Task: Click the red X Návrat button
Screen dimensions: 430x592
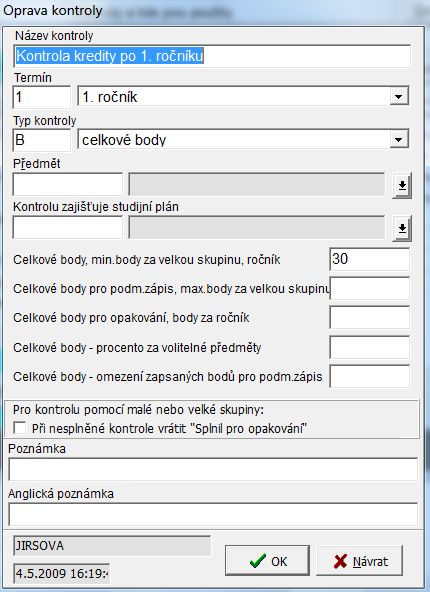Action: (359, 561)
